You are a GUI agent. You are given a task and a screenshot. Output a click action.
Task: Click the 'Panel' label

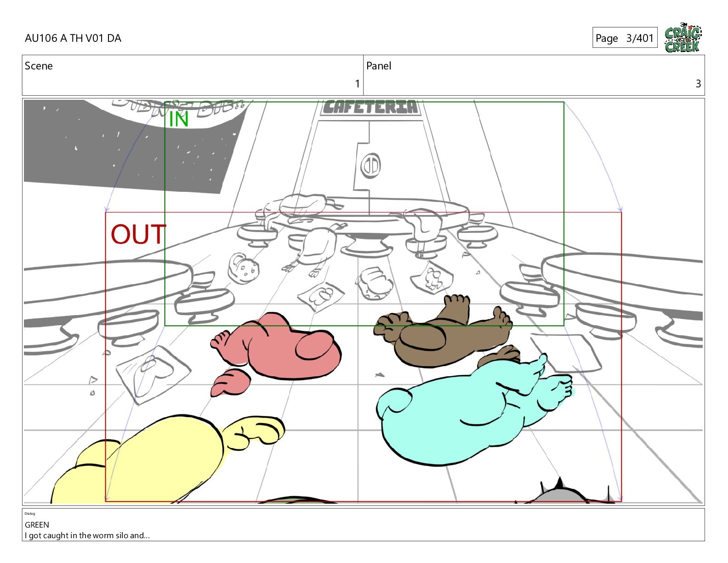click(x=379, y=66)
